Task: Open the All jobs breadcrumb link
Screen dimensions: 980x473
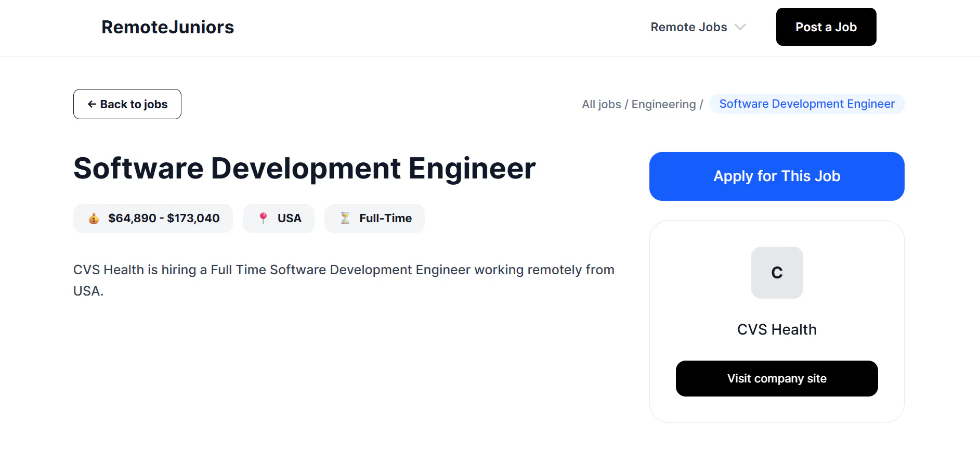Action: (x=602, y=104)
